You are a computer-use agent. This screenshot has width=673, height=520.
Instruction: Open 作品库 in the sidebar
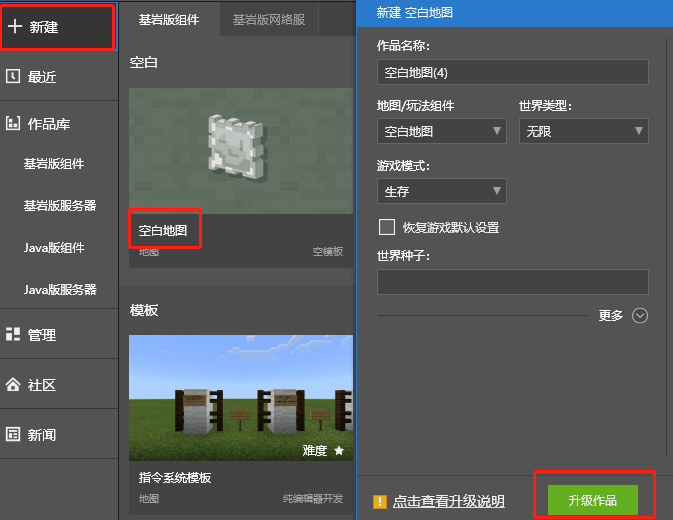(59, 124)
